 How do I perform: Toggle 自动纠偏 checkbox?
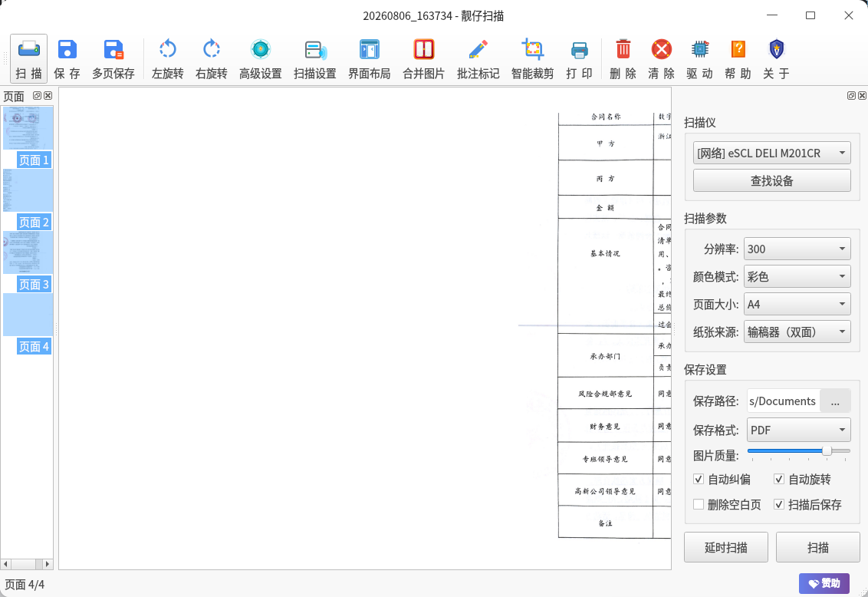[x=722, y=479]
